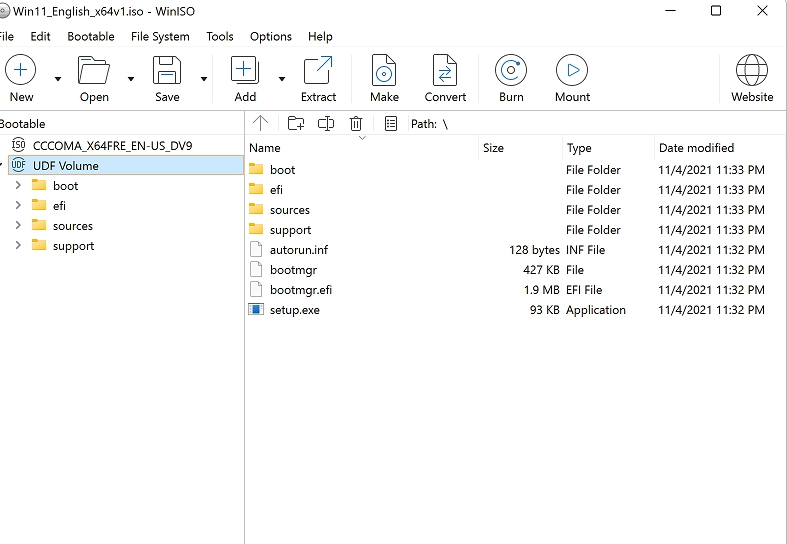This screenshot has width=787, height=544.
Task: Click the Convert toolbar icon
Action: (445, 70)
